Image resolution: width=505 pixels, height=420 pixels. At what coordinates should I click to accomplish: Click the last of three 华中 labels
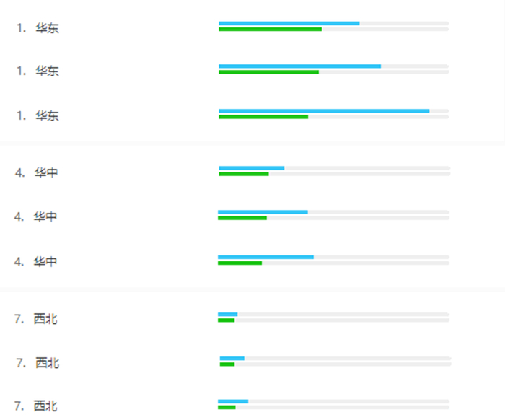click(x=45, y=261)
